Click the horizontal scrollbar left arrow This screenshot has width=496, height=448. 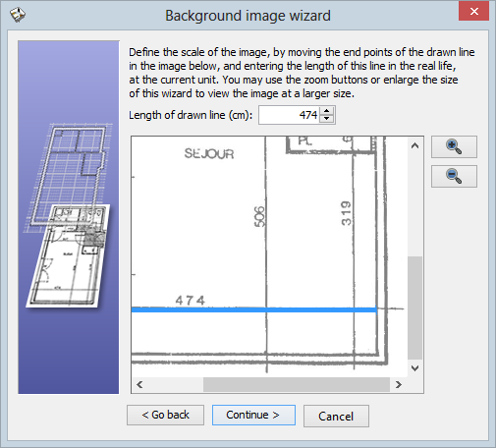[139, 384]
